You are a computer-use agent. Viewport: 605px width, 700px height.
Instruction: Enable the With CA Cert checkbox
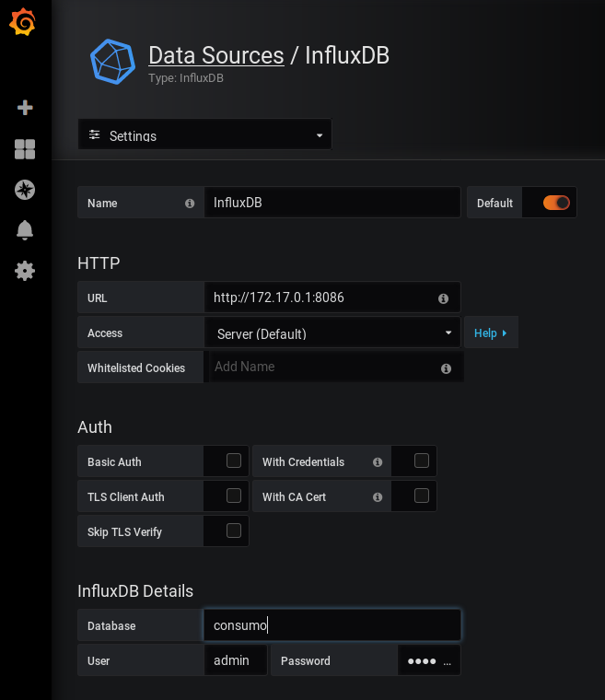click(x=422, y=496)
